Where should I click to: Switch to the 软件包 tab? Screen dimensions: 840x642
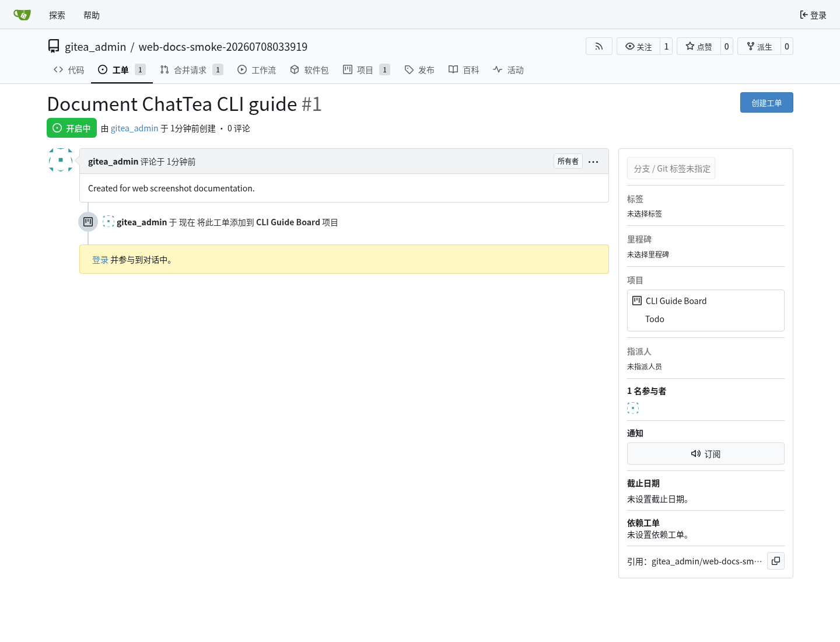pos(309,70)
